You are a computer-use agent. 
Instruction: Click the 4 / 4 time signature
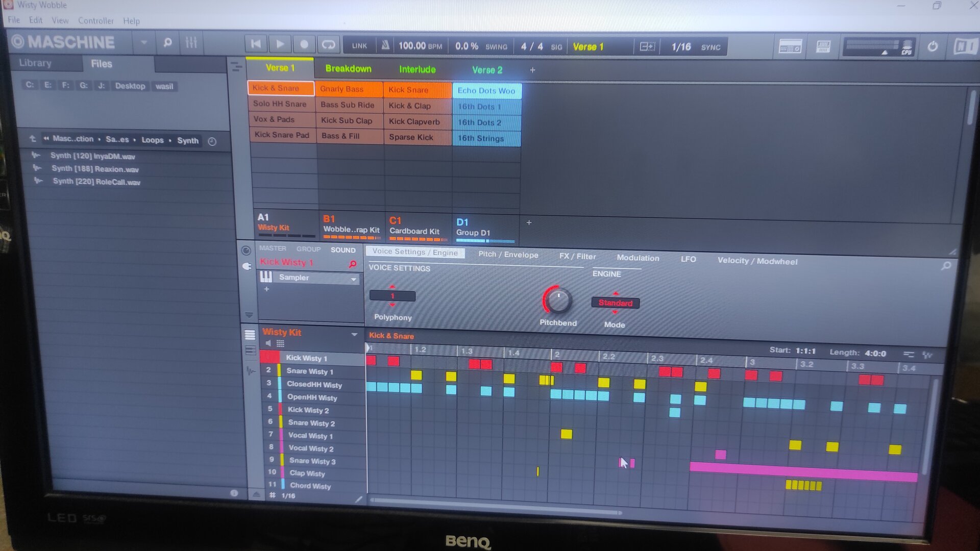[532, 46]
